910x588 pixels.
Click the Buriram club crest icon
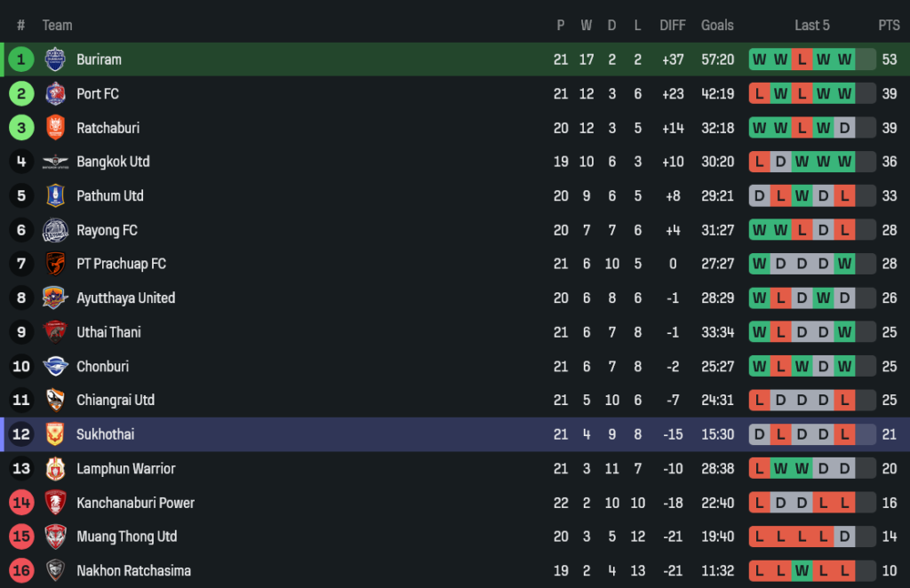(55, 60)
